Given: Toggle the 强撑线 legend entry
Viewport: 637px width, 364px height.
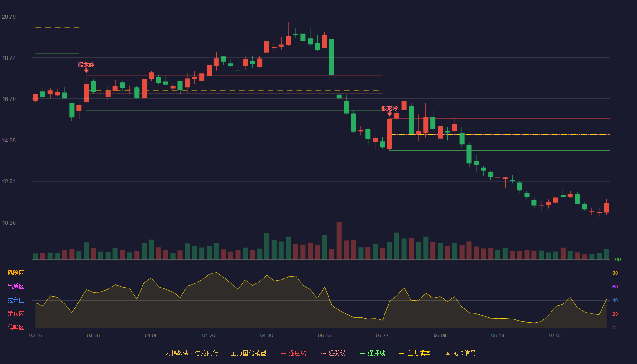Looking at the screenshot, I should (x=373, y=353).
